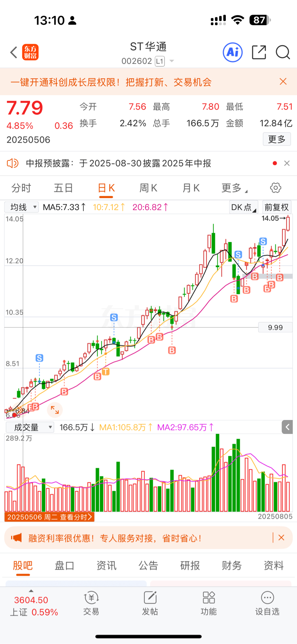Expand the 更多 chart period menu
This screenshot has width=297, height=644.
(234, 188)
